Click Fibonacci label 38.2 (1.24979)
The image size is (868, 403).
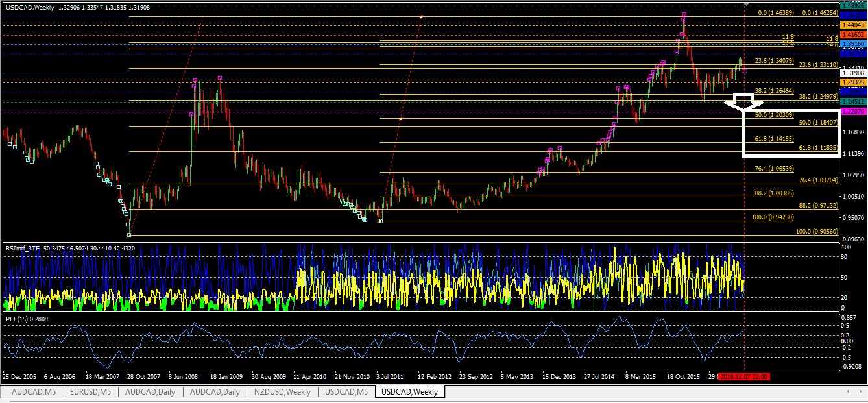(818, 97)
